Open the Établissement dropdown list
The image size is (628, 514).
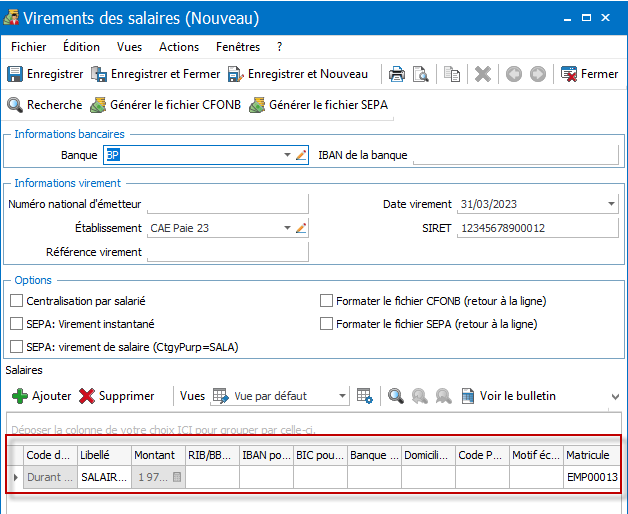[287, 228]
